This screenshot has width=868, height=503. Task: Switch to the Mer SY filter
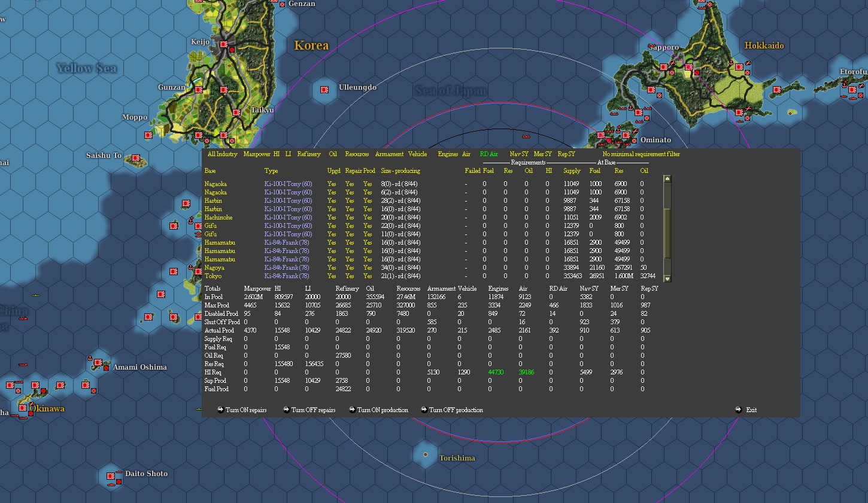543,154
